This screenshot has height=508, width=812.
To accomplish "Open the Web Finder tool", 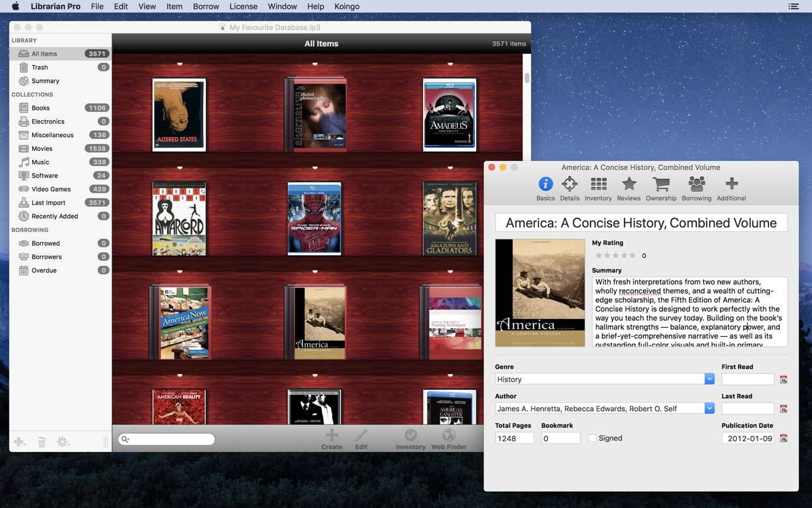I will click(x=448, y=437).
